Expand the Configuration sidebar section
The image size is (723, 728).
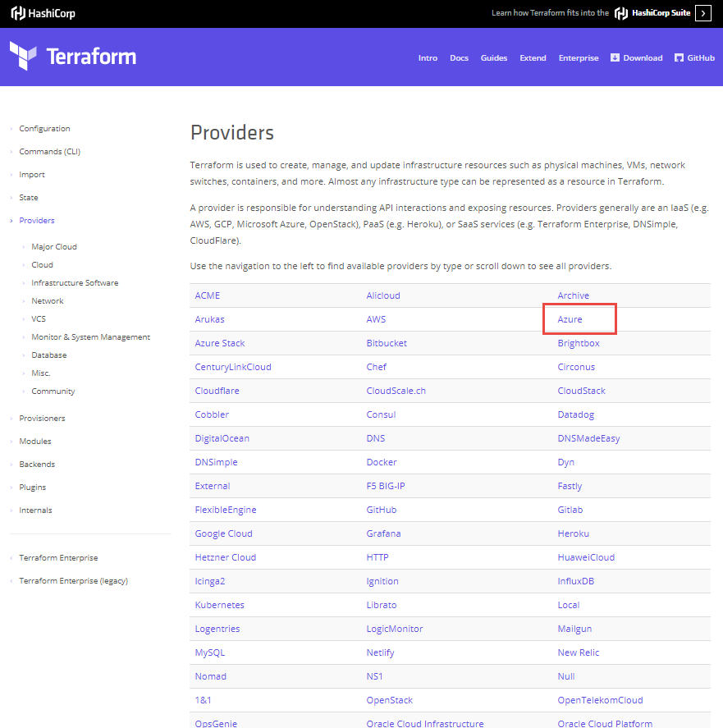tap(44, 129)
